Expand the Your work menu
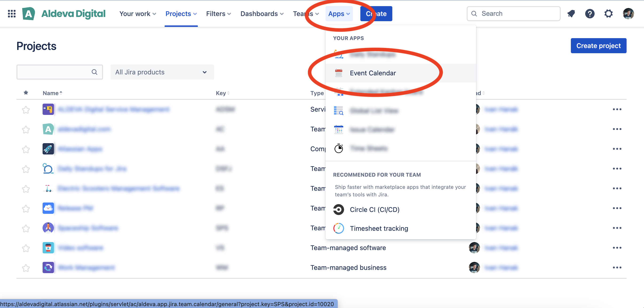 click(138, 14)
